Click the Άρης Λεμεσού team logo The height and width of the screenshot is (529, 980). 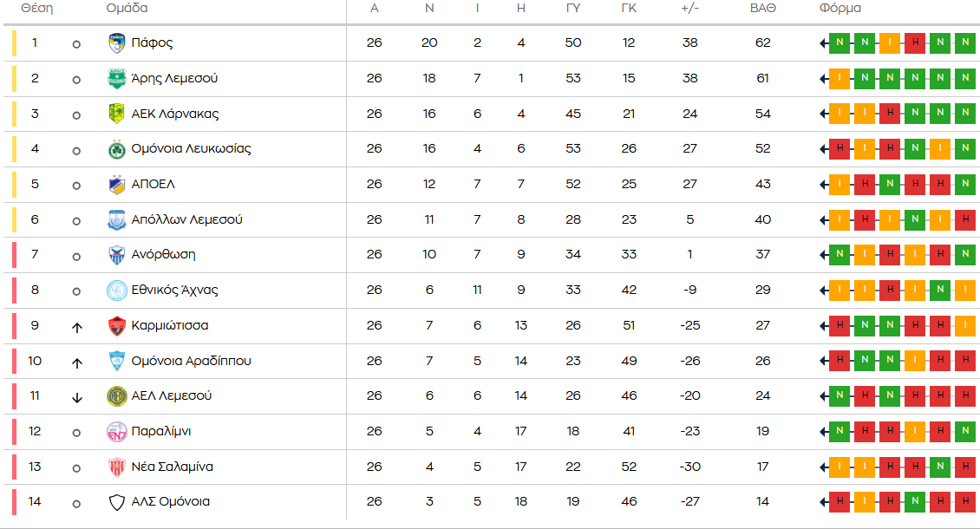[116, 79]
